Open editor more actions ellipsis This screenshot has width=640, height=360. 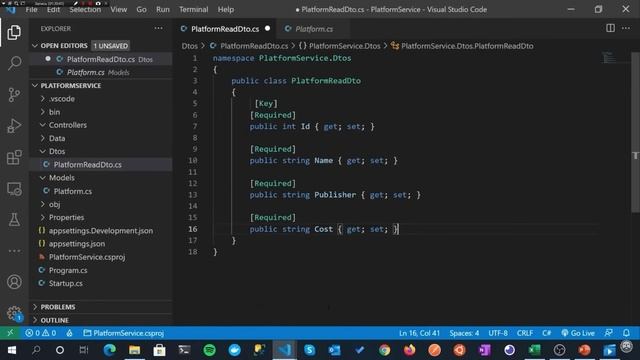[626, 28]
